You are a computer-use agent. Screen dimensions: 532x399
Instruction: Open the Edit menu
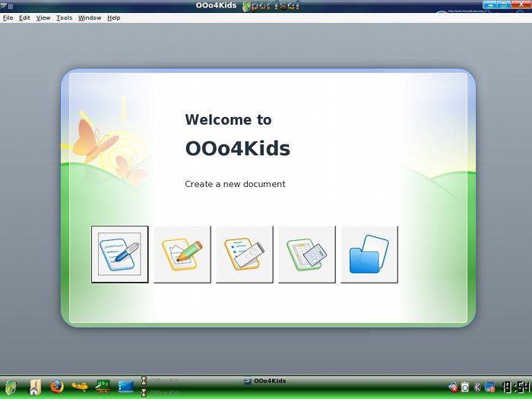(24, 17)
